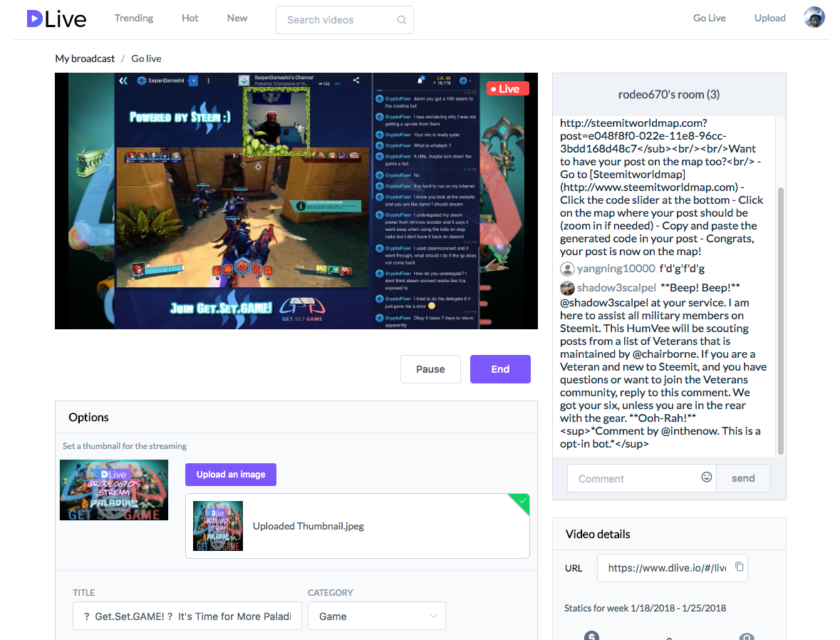This screenshot has width=840, height=640.
Task: Click the chat room scrollbar
Action: [781, 321]
